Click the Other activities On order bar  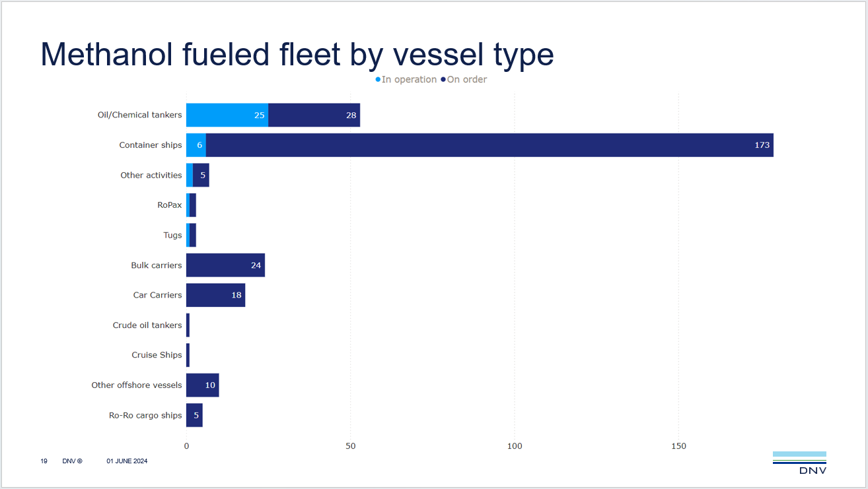point(201,176)
